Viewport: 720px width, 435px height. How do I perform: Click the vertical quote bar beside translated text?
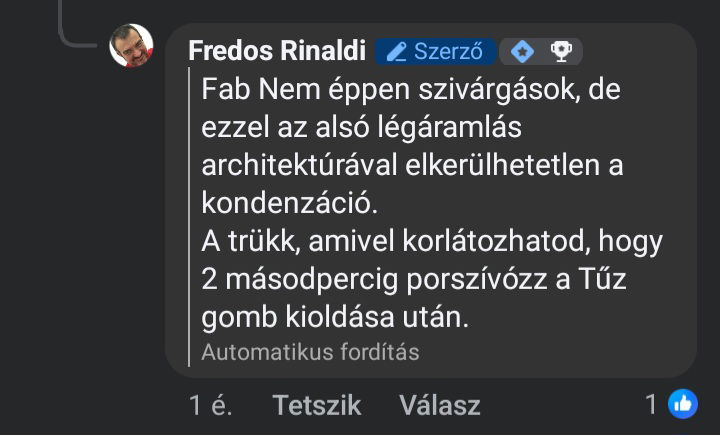tap(190, 217)
